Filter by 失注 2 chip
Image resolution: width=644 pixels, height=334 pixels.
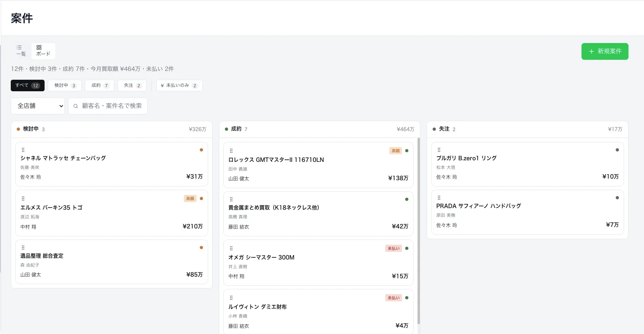pyautogui.click(x=132, y=85)
